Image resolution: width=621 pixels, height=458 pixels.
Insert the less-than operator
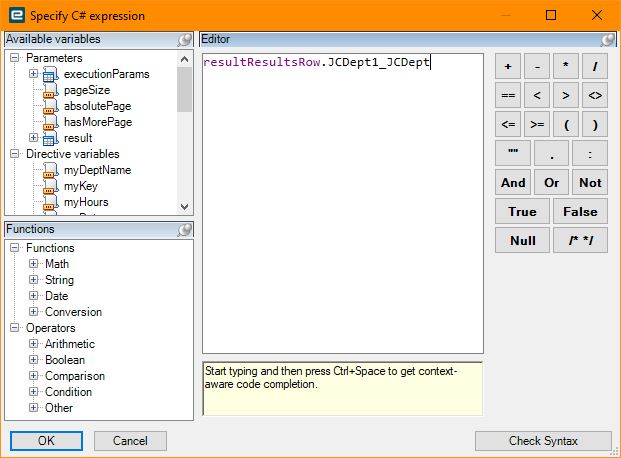point(537,95)
